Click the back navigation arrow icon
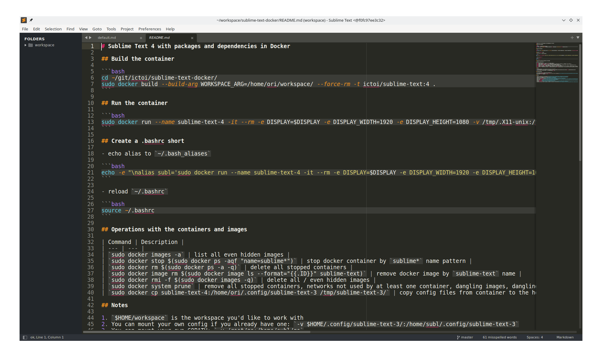The width and height of the screenshot is (602, 364). pyautogui.click(x=86, y=37)
